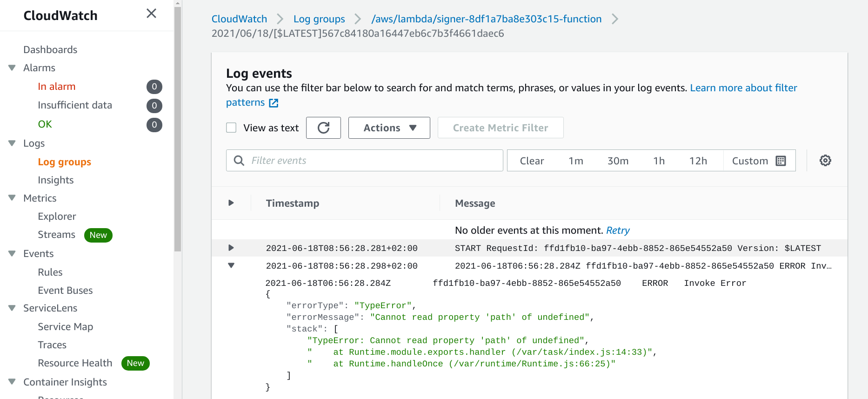Select Log groups in the sidebar
Viewport: 868px width, 399px height.
click(64, 162)
